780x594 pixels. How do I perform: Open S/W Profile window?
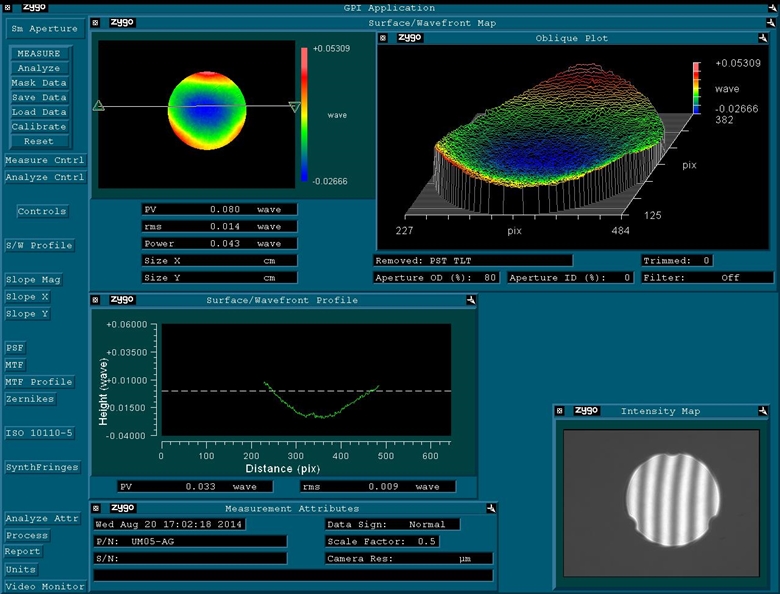pyautogui.click(x=40, y=245)
